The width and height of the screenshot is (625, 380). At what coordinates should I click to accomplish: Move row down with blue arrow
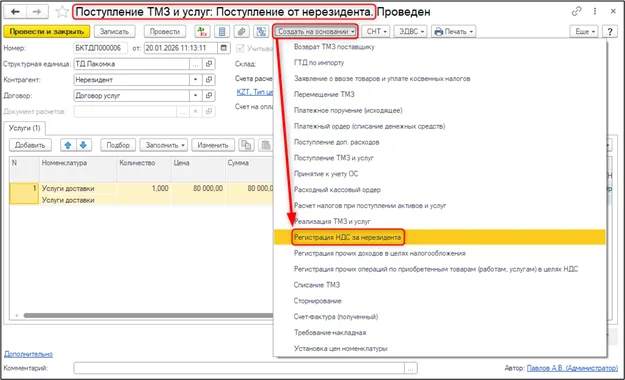pyautogui.click(x=83, y=145)
